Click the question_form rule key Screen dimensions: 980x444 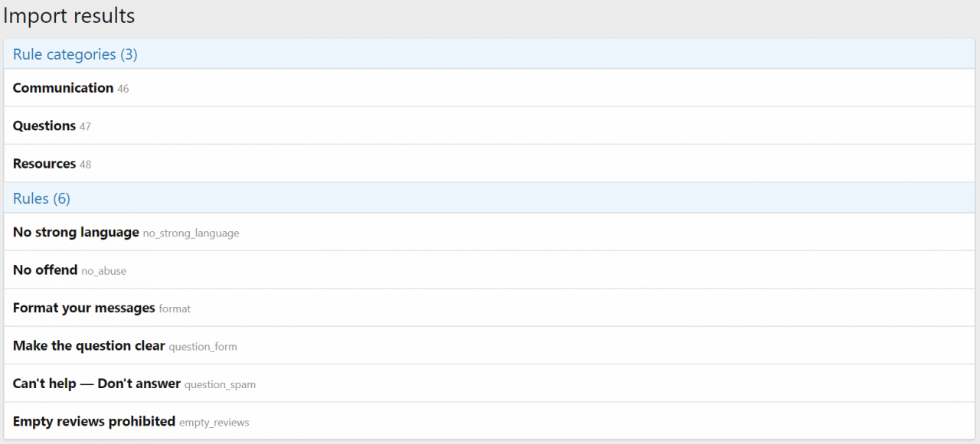point(203,347)
